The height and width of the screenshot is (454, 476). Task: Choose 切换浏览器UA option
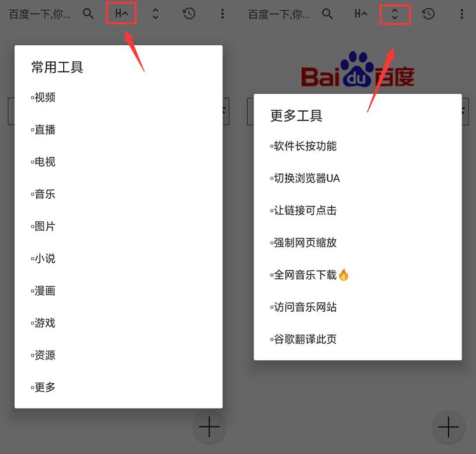pos(305,178)
